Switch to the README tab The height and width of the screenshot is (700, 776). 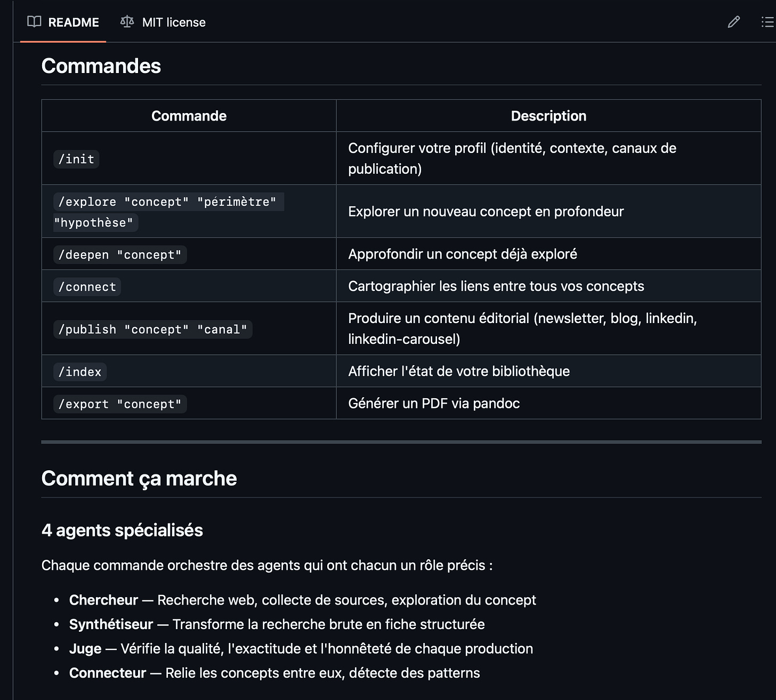coord(63,22)
